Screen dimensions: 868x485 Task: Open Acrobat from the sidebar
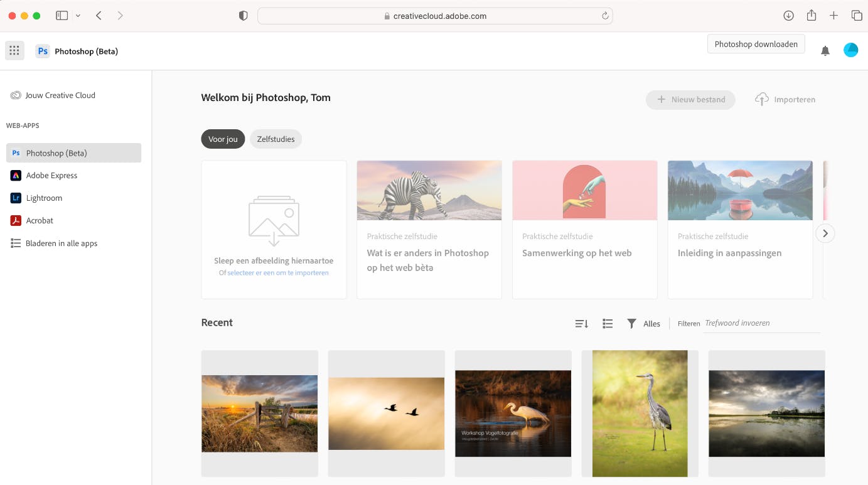click(x=39, y=220)
